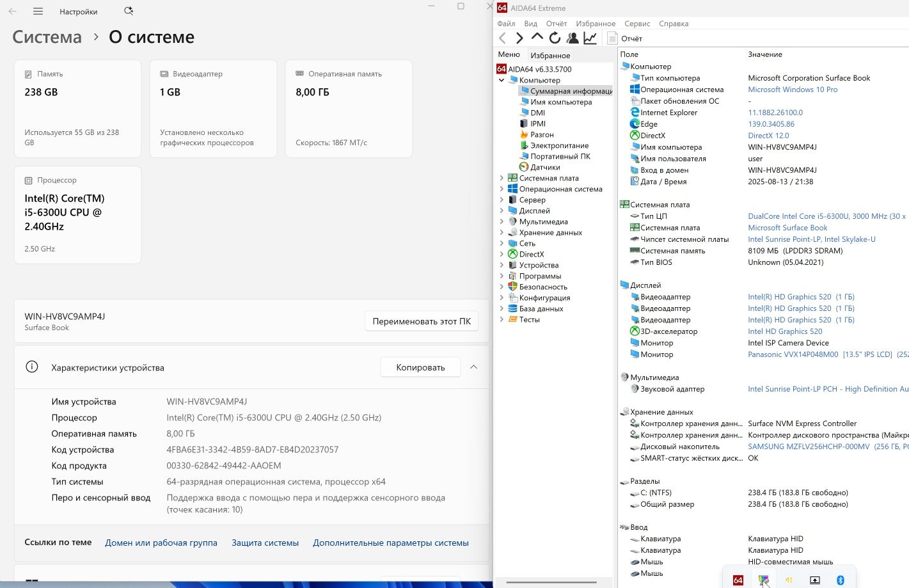The image size is (909, 588).
Task: Click the colorful picker tray icon
Action: click(x=763, y=580)
